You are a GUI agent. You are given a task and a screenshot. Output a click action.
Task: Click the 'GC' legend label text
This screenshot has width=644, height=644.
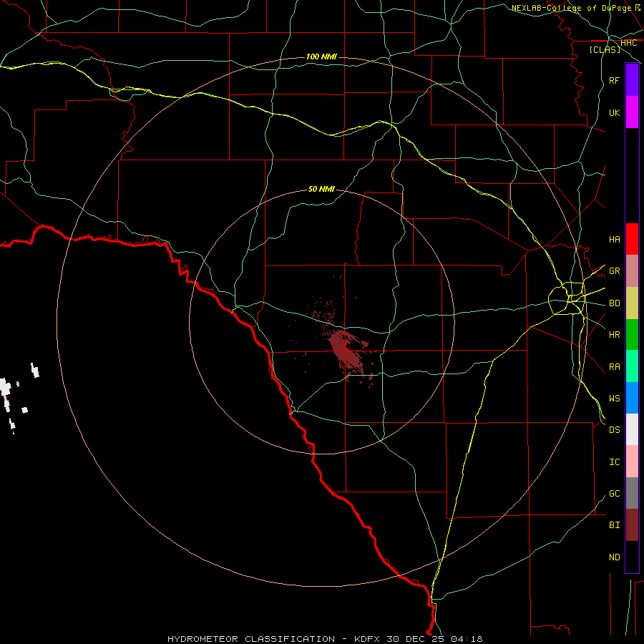pyautogui.click(x=614, y=494)
